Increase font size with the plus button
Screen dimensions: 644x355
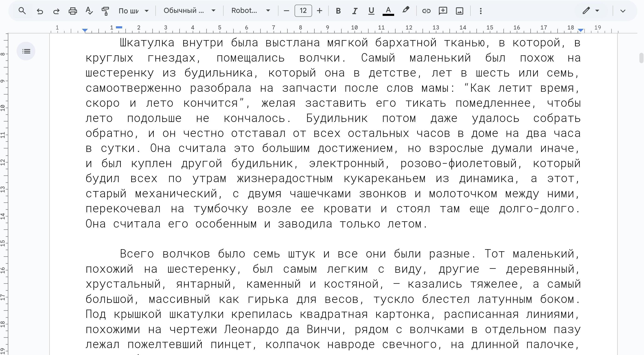[319, 11]
